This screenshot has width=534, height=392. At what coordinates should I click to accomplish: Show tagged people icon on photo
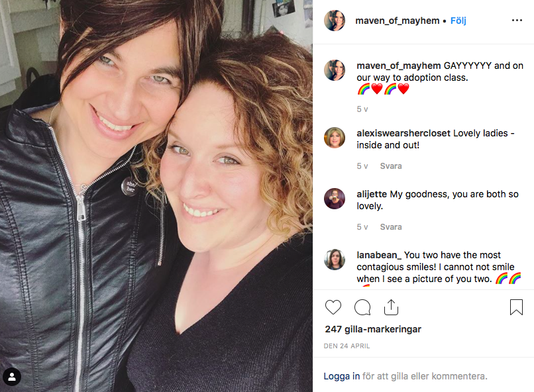[x=12, y=377]
